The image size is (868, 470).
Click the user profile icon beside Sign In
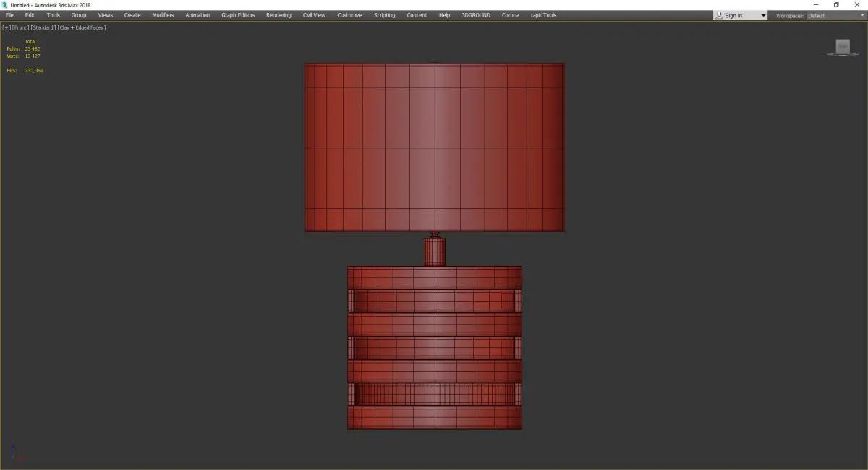pyautogui.click(x=719, y=15)
